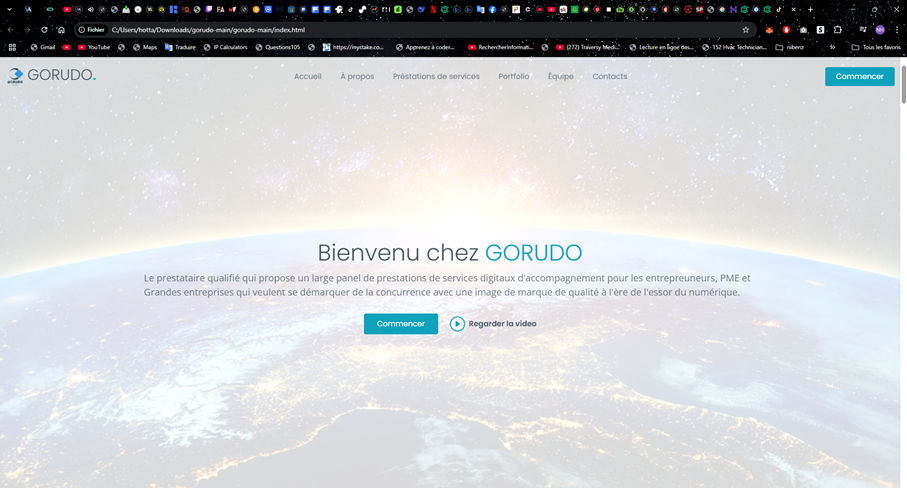Show hidden bookmarks with the double chevron

click(832, 47)
